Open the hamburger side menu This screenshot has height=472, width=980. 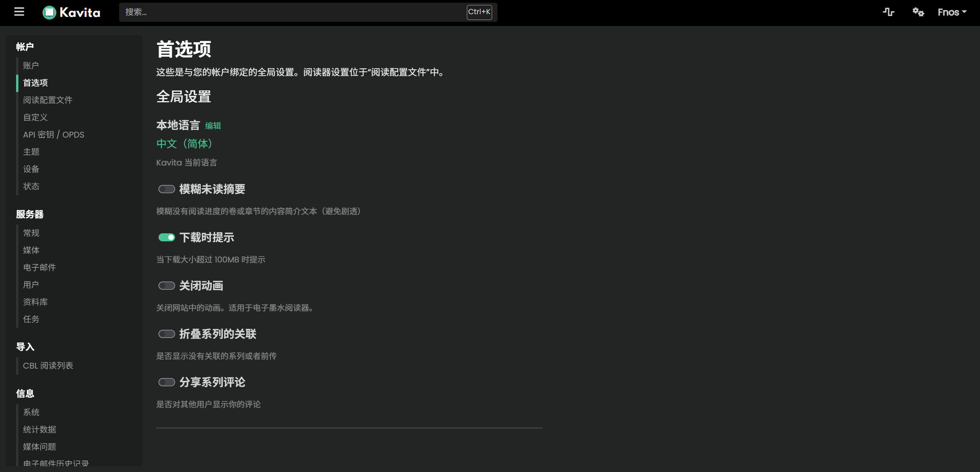click(19, 12)
